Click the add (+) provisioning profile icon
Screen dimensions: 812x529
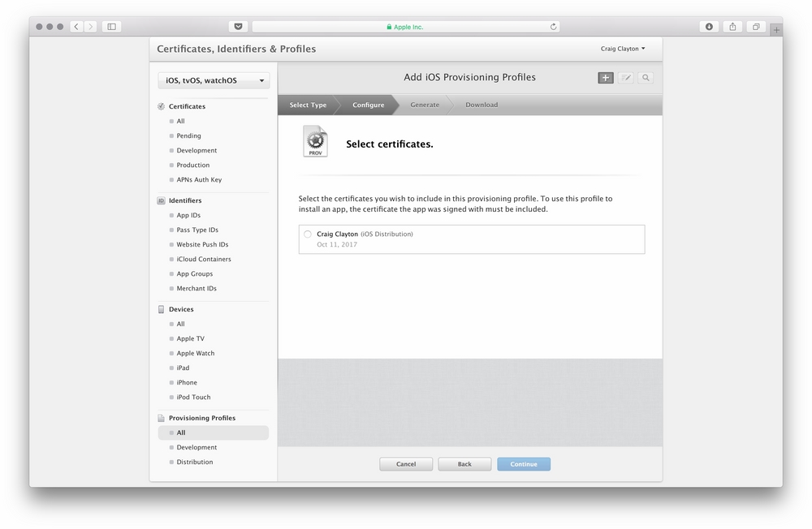(606, 78)
